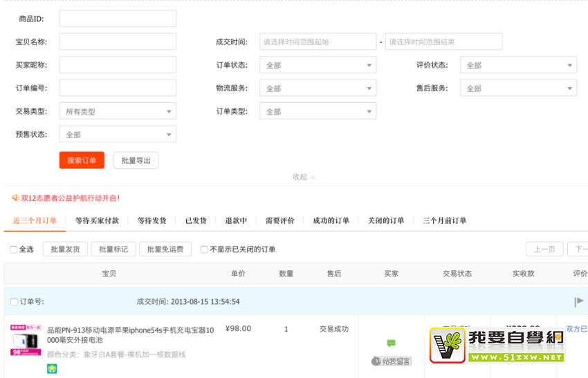Click the 成交时间 2013-08-15 13:54:54 text
Image resolution: width=588 pixels, height=378 pixels.
tap(188, 301)
